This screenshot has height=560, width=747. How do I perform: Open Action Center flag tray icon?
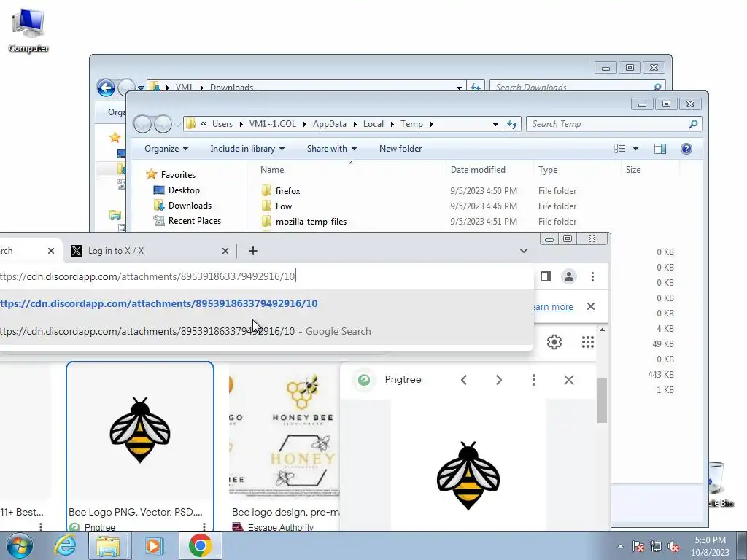[638, 546]
